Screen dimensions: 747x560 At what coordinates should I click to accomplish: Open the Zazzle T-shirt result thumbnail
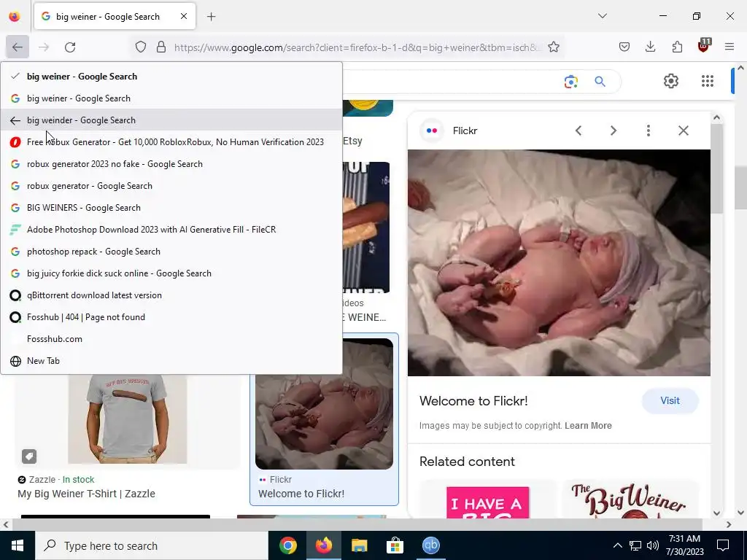127,419
